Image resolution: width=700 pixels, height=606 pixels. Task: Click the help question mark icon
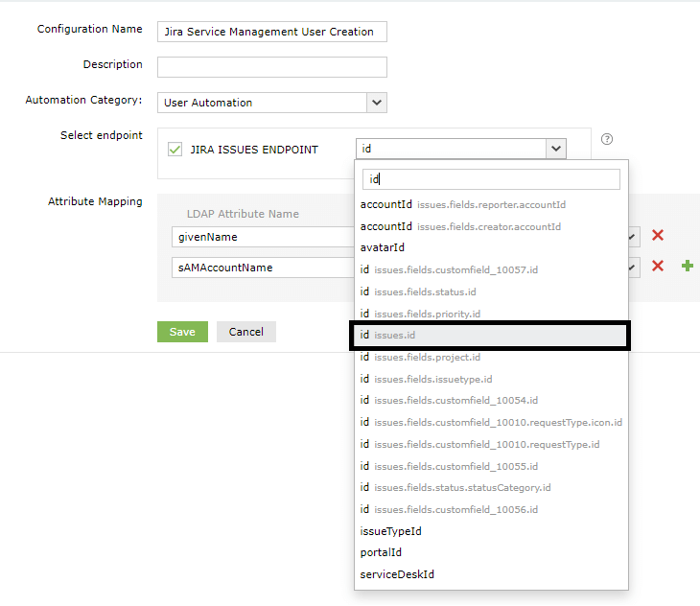pos(607,139)
